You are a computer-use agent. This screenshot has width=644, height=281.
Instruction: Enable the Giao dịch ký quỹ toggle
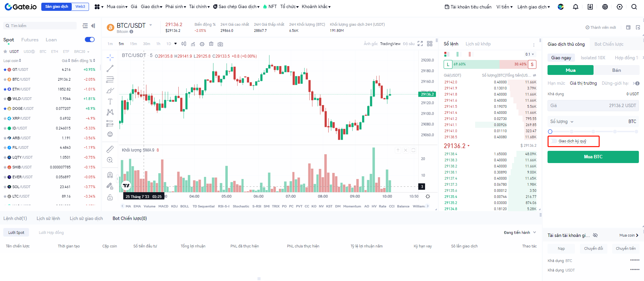[x=554, y=141]
